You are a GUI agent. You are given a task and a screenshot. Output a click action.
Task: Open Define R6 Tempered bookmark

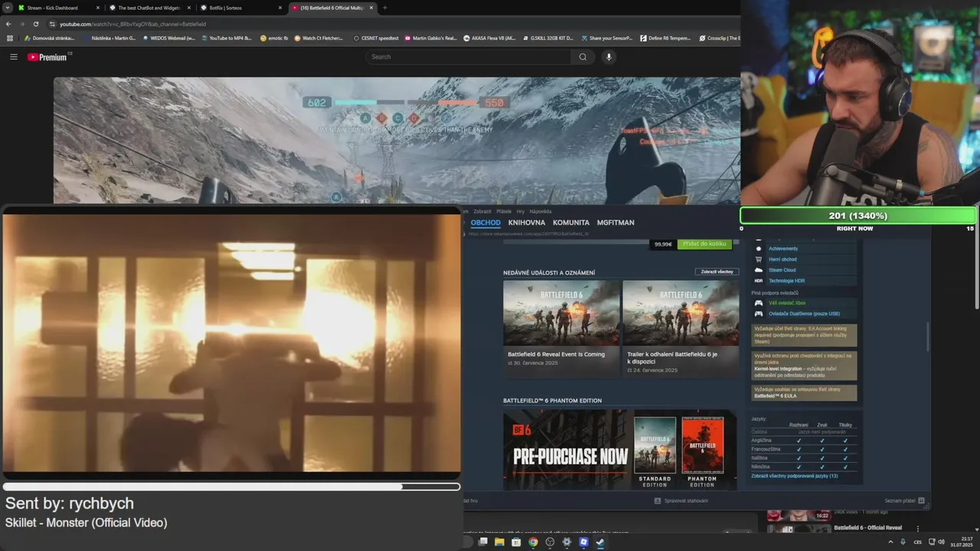(x=665, y=37)
